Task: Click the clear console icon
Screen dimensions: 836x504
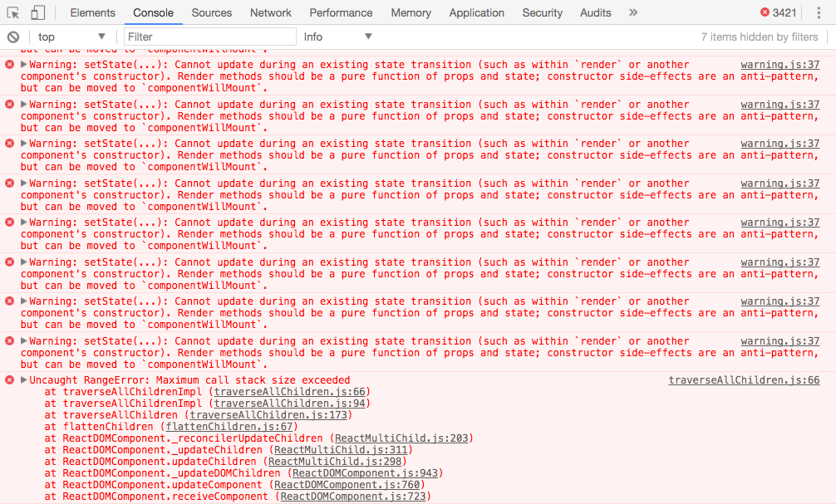Action: point(12,37)
